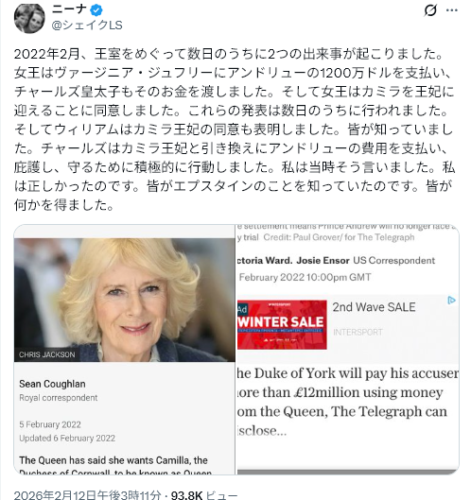Viewport: 471px width, 500px height.
Task: Click the Queen wants Camilla article text
Action: point(115,465)
